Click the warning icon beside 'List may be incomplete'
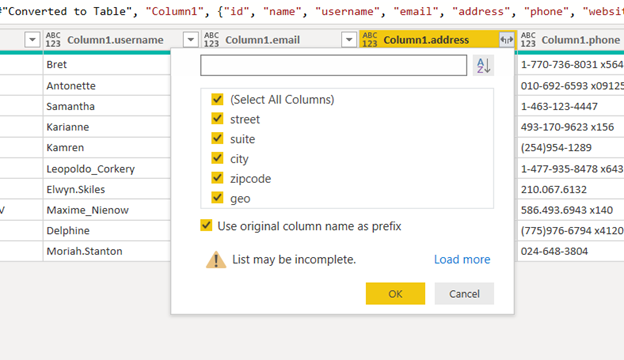Image resolution: width=624 pixels, height=360 pixels. click(216, 260)
